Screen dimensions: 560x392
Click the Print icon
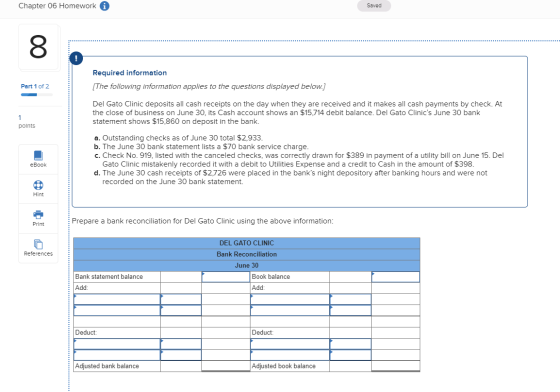coord(38,218)
